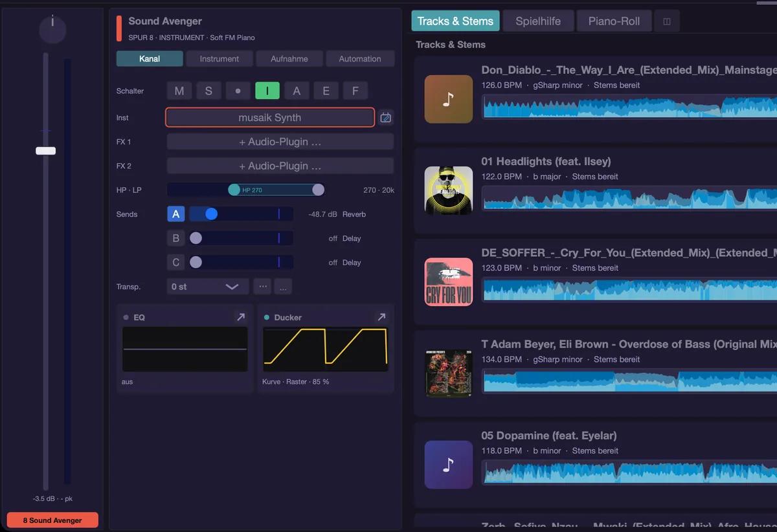Select the Tracks & Stems tab

[455, 21]
